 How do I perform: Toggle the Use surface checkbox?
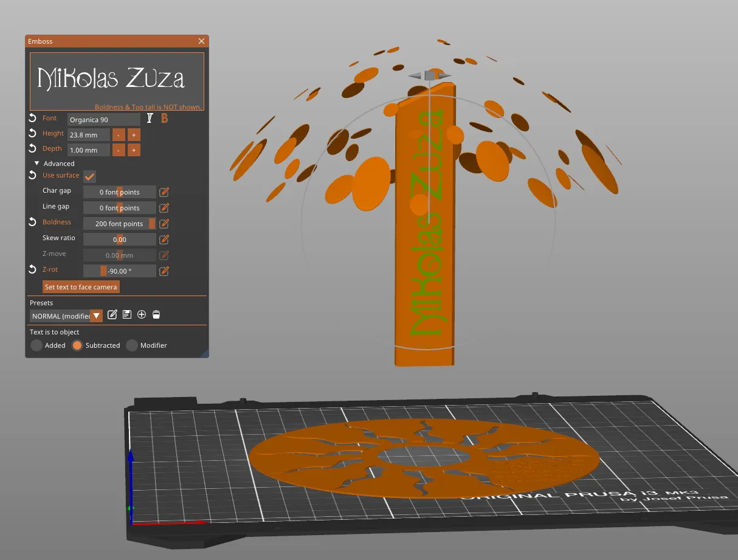(x=89, y=176)
